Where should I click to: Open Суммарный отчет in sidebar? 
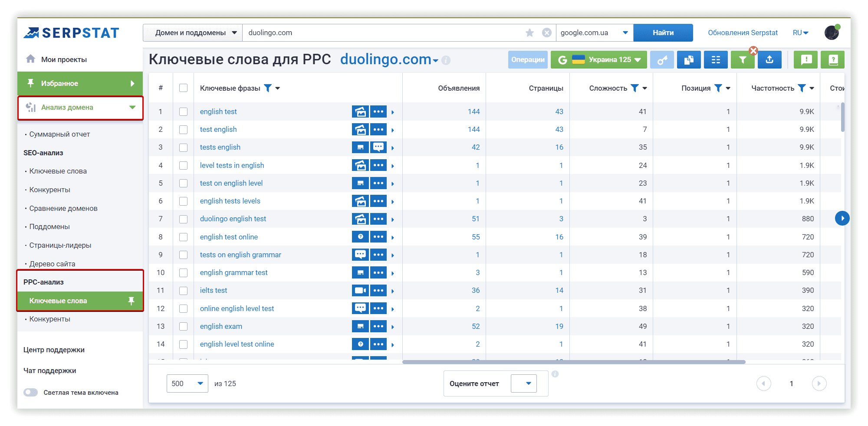(x=59, y=134)
